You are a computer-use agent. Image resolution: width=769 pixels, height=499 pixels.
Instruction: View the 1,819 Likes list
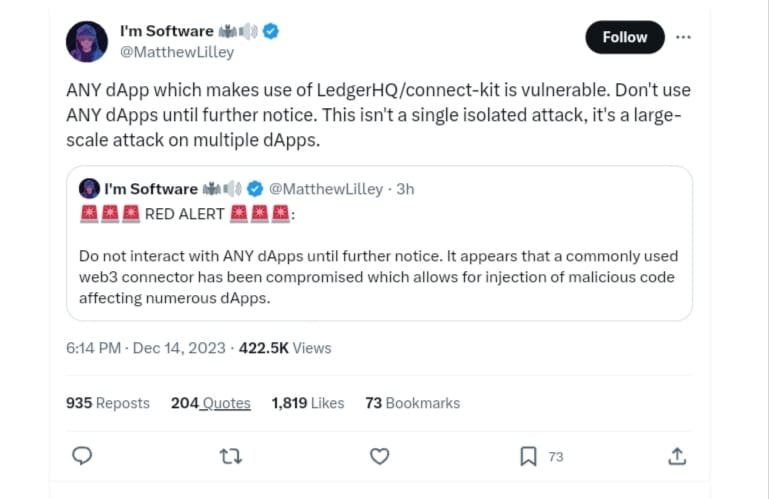(x=308, y=403)
